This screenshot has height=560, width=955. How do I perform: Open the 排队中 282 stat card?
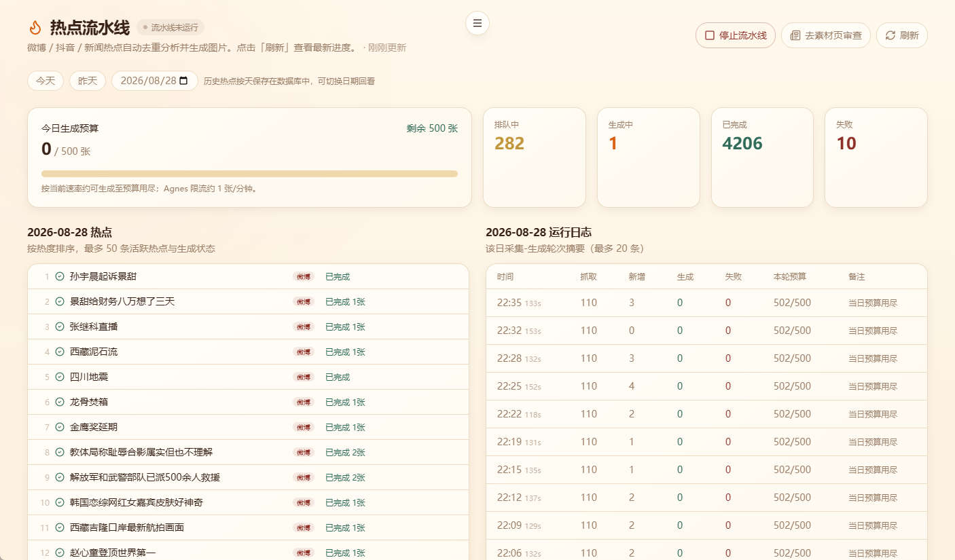(x=535, y=157)
